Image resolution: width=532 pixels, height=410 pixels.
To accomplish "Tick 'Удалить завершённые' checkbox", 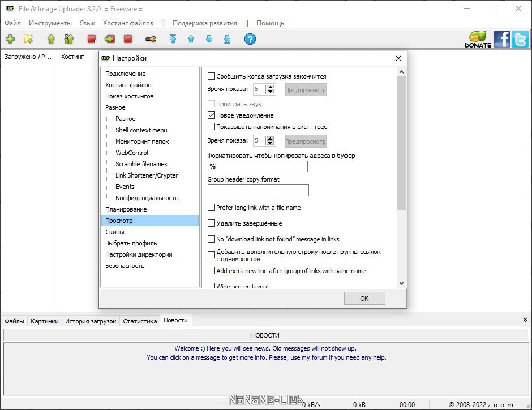I will 211,223.
